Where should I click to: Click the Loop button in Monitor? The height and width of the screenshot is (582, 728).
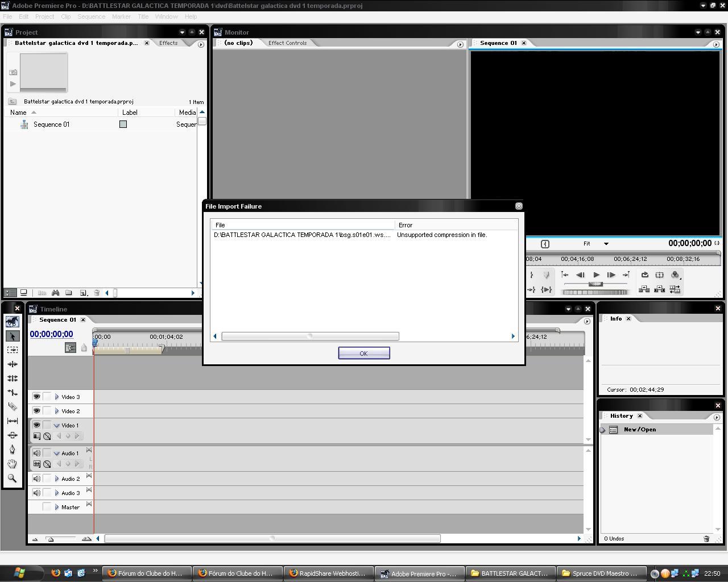pyautogui.click(x=645, y=275)
